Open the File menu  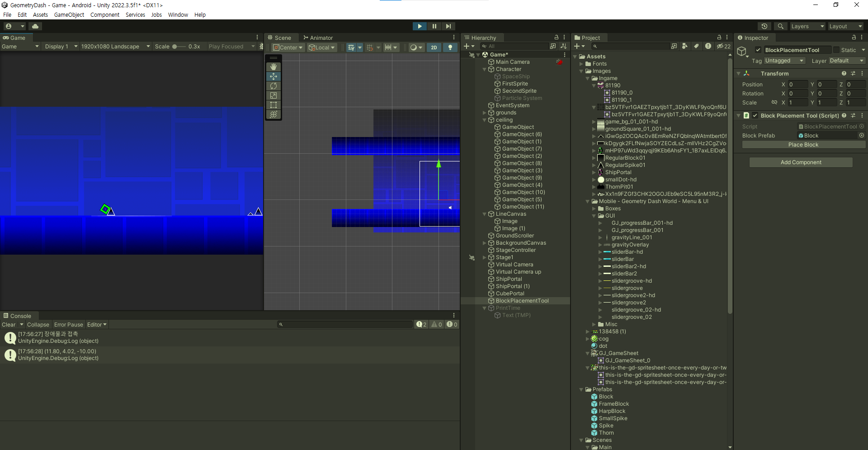coord(7,14)
